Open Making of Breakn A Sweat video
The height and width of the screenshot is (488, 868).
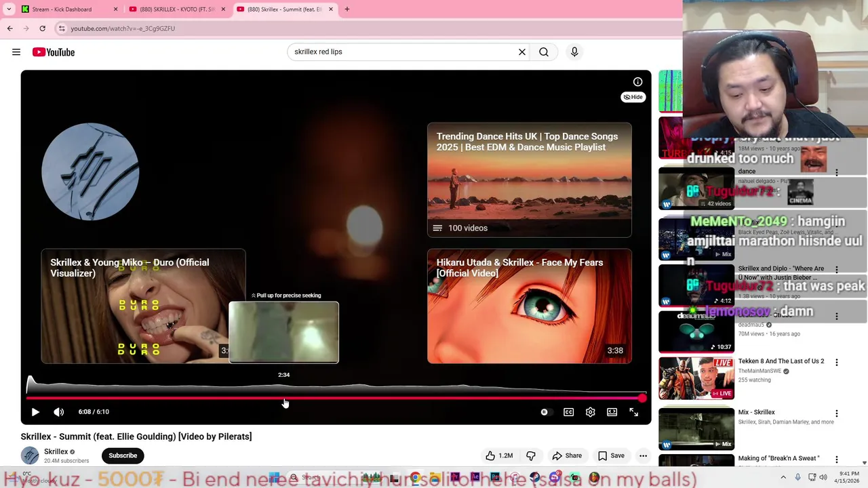[778, 458]
